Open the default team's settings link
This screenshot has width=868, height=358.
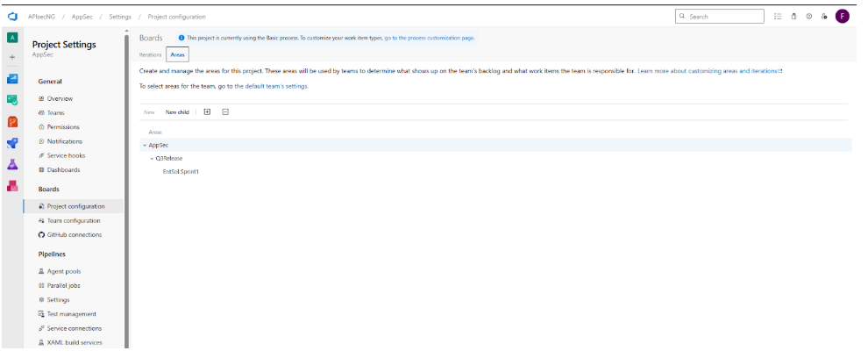tap(271, 86)
